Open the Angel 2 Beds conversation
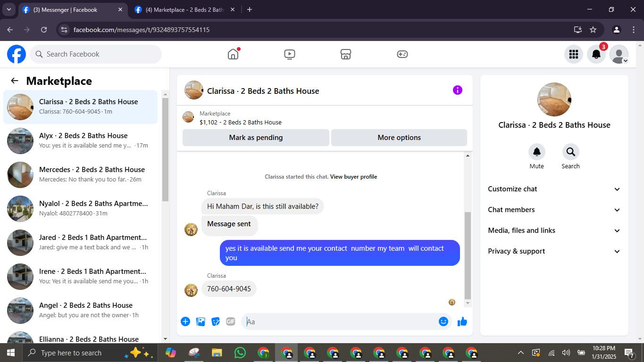This screenshot has width=644, height=362. [81, 311]
